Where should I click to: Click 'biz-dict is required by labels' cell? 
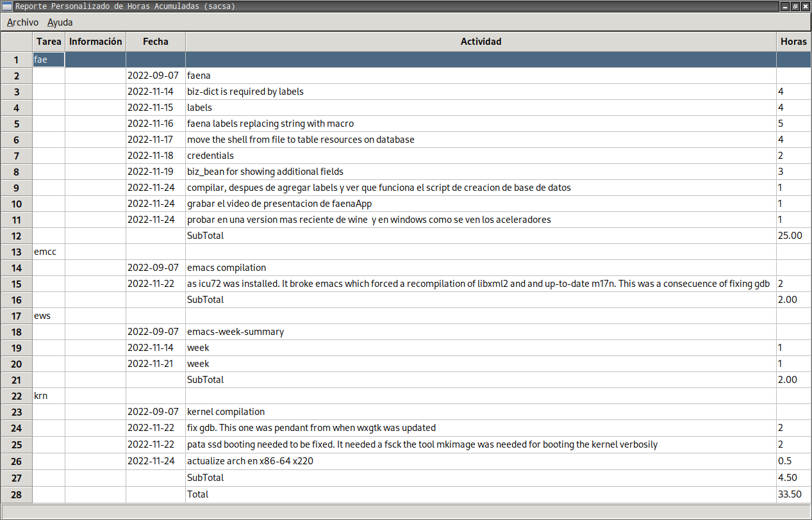tap(481, 92)
